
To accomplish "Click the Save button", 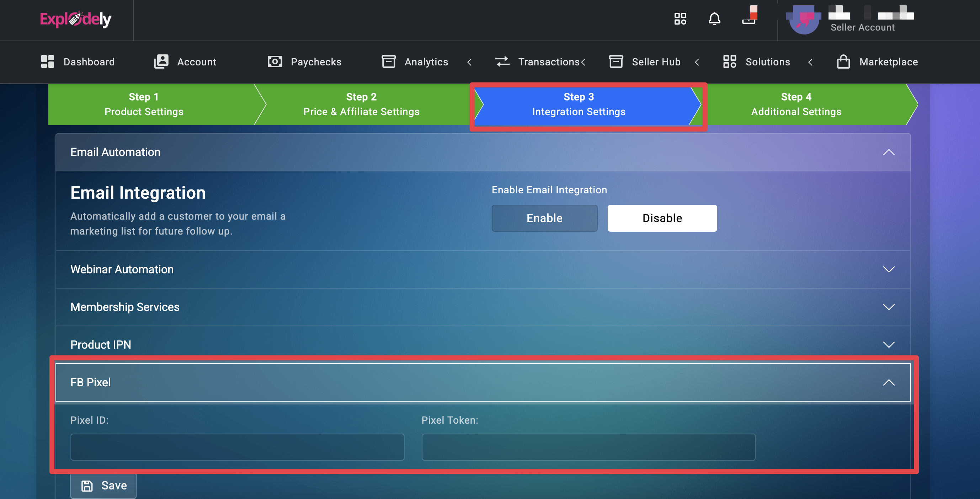I will [x=103, y=485].
